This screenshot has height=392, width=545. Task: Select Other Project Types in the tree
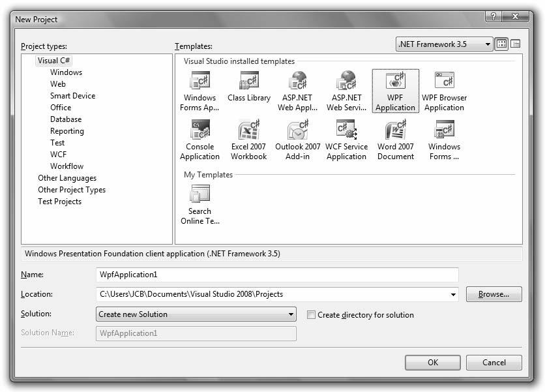coord(72,190)
